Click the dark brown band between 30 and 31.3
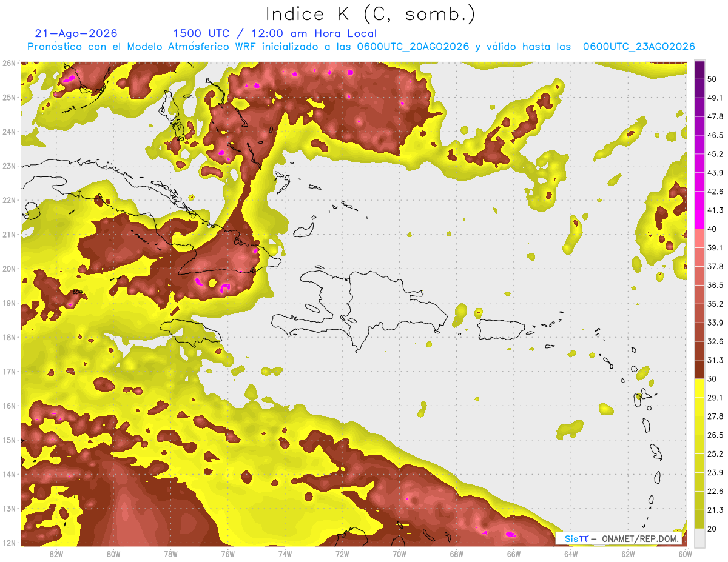 click(x=700, y=369)
